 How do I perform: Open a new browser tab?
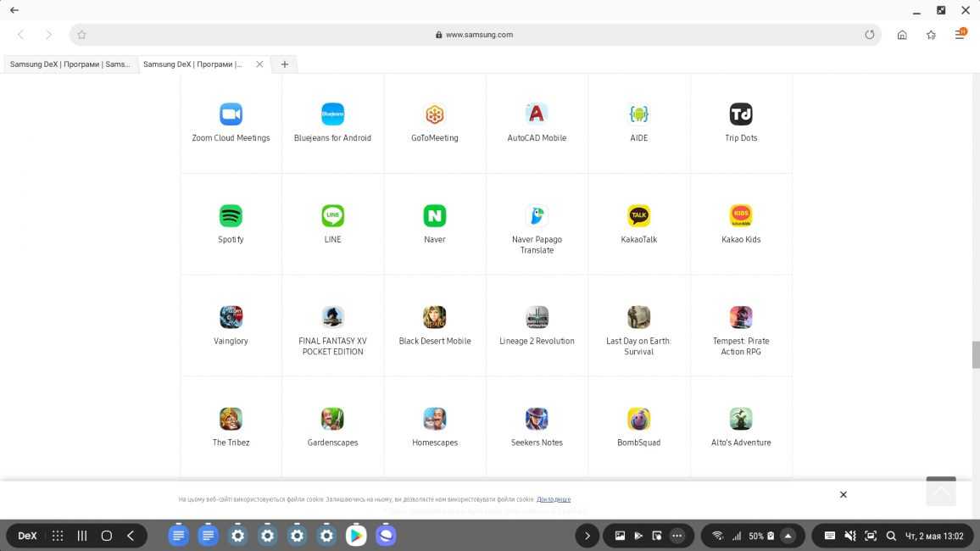coord(285,64)
